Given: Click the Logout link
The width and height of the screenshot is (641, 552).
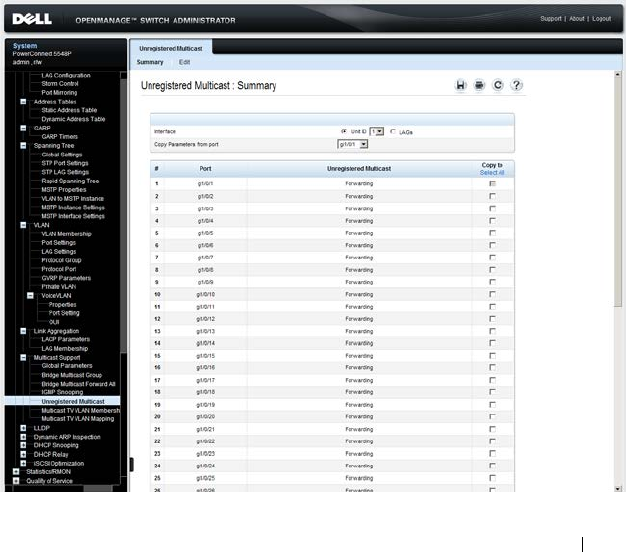Looking at the screenshot, I should (x=601, y=19).
